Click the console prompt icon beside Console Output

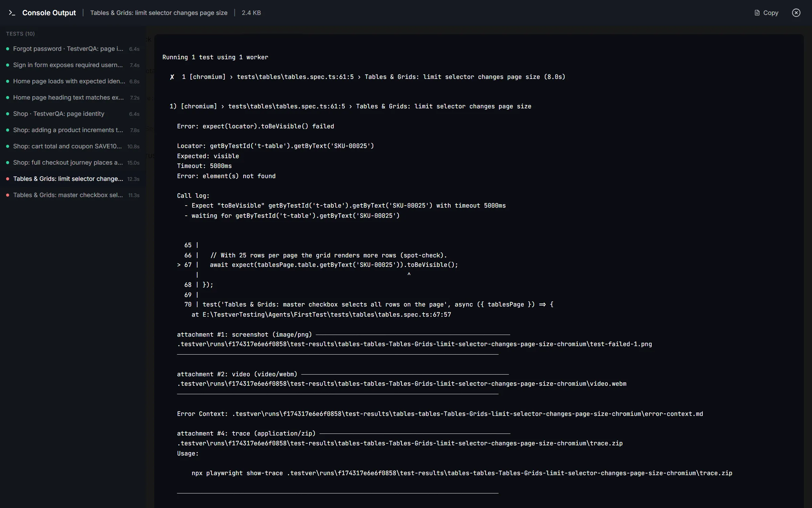click(12, 13)
